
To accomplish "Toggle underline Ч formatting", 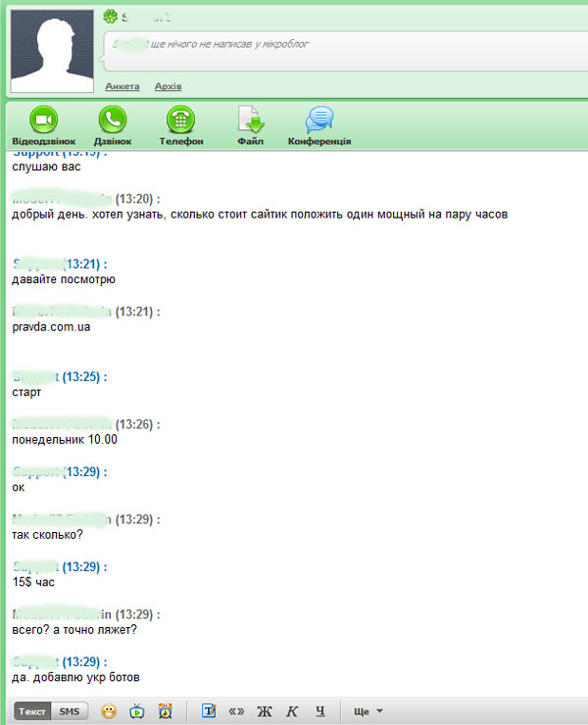I will click(319, 711).
